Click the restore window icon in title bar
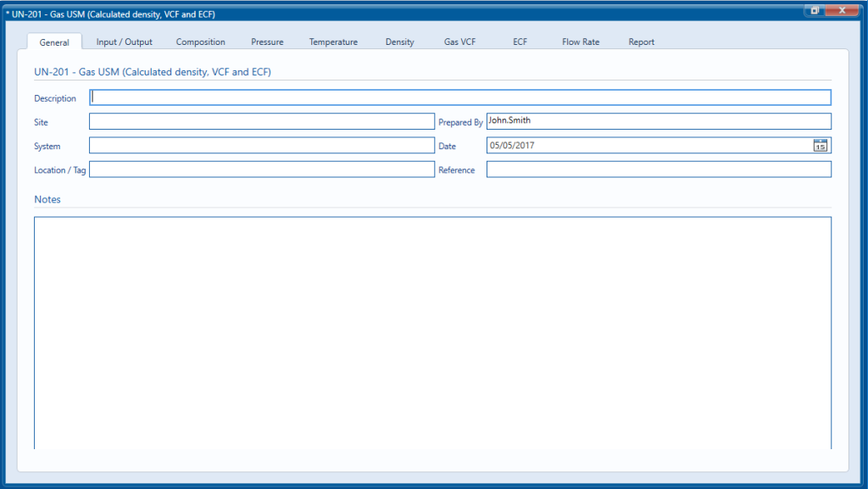Screen dimensions: 868x489 (x=815, y=10)
